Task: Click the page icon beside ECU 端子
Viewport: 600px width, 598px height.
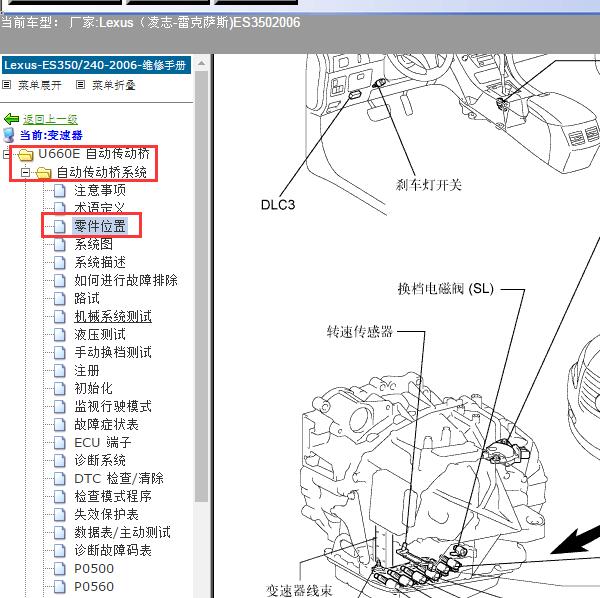Action: 60,442
